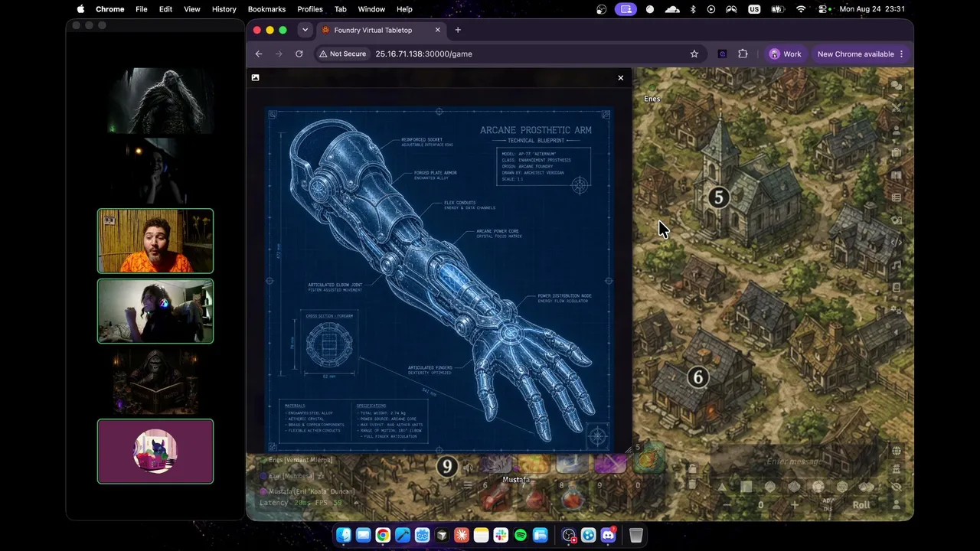Open the Chrome three-dot menu
This screenshot has height=551, width=980.
[901, 54]
